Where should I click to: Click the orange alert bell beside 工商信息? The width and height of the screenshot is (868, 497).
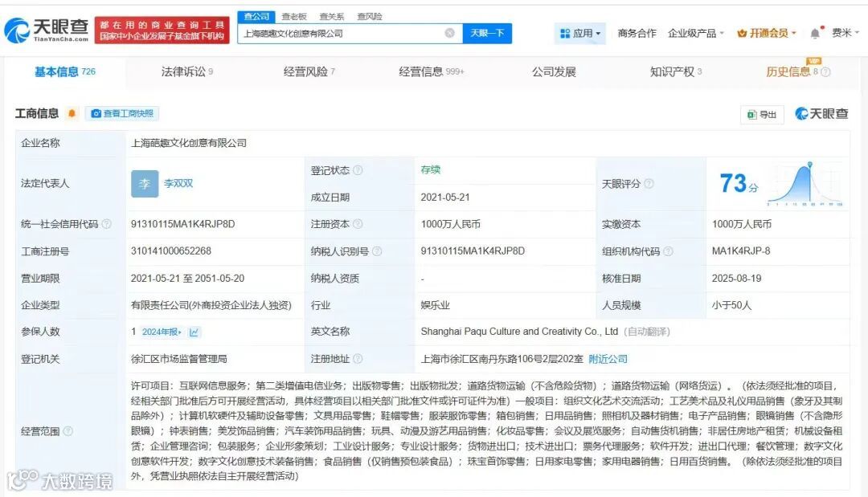coord(72,113)
